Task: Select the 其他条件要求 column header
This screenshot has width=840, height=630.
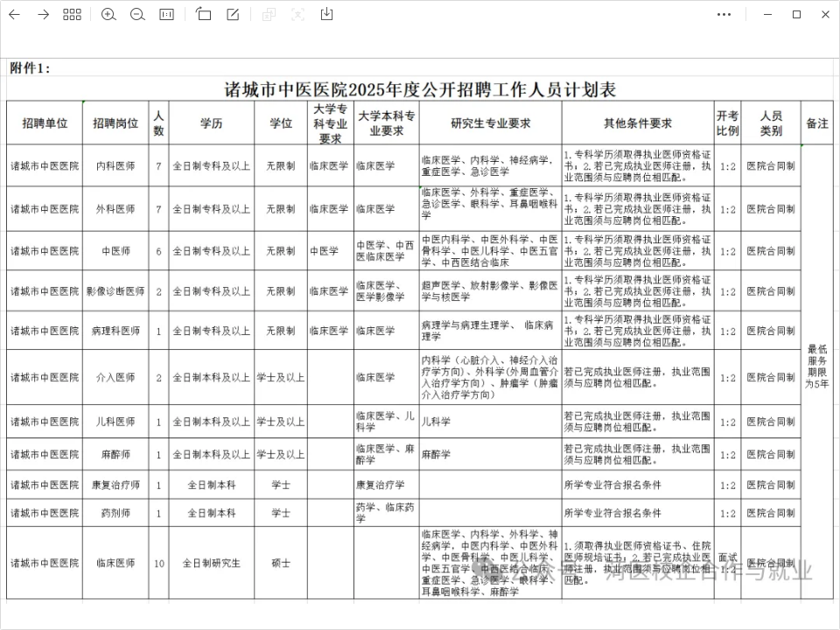Action: [638, 123]
